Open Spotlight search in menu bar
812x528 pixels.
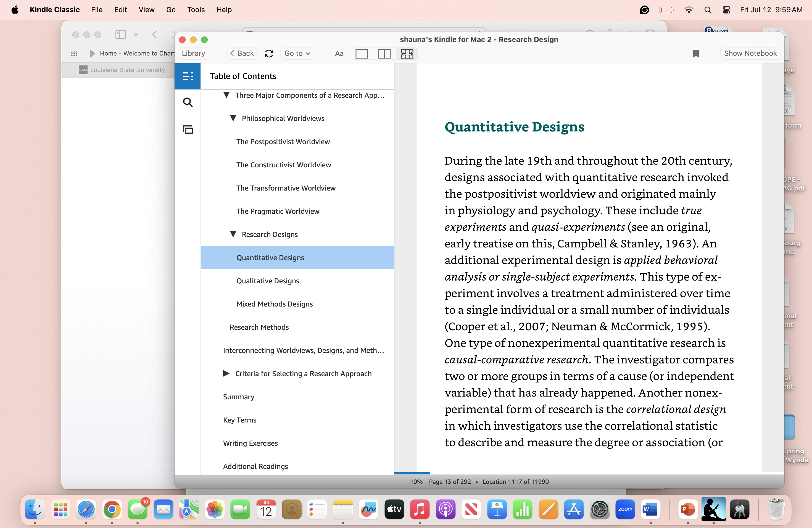708,10
